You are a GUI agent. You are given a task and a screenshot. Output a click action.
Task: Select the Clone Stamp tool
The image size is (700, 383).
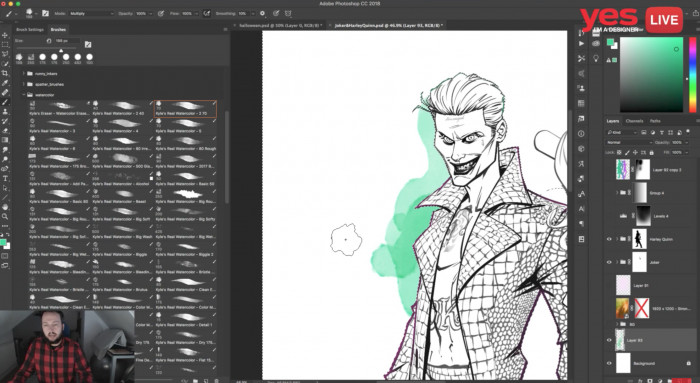point(5,112)
